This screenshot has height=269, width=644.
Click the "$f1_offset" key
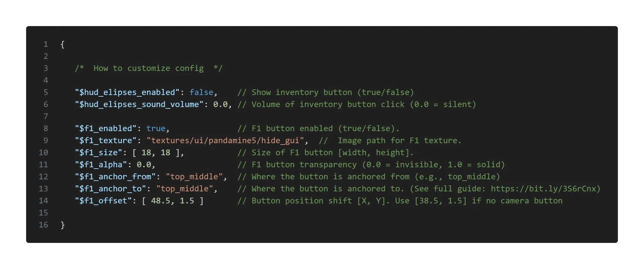[103, 201]
